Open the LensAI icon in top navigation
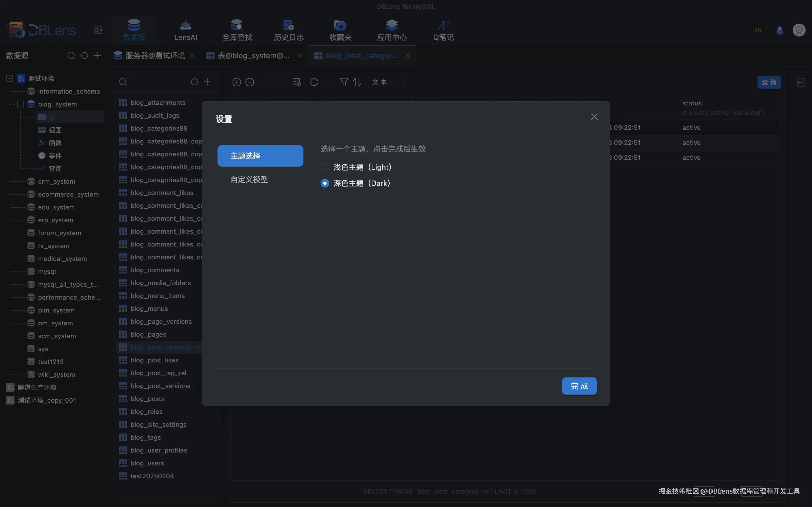The height and width of the screenshot is (507, 812). click(x=186, y=25)
